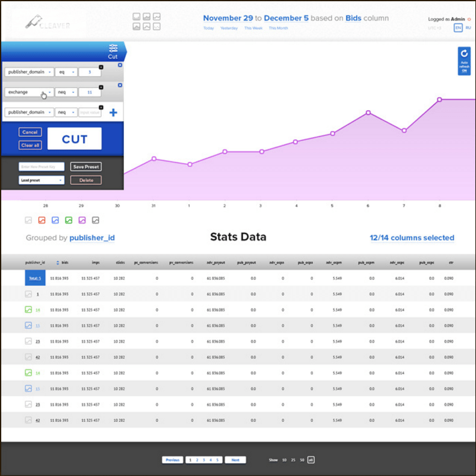Open the exchange field dropdown
The image size is (476, 476).
tap(29, 92)
